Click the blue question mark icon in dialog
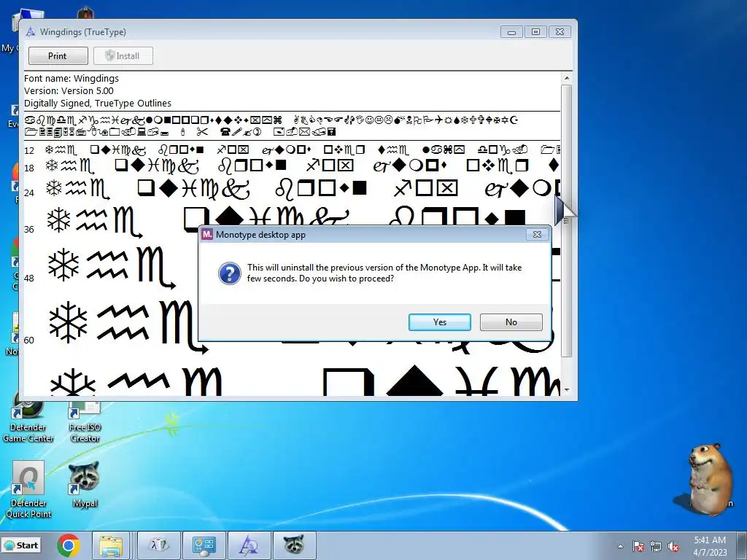Image resolution: width=747 pixels, height=560 pixels. 229,273
